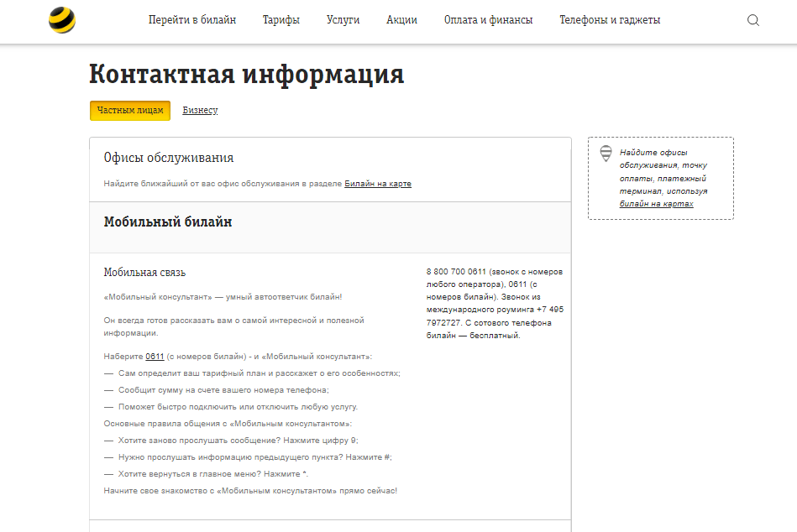The width and height of the screenshot is (797, 532).
Task: Click the map pin icon in the sidebar tip
Action: coord(605,155)
